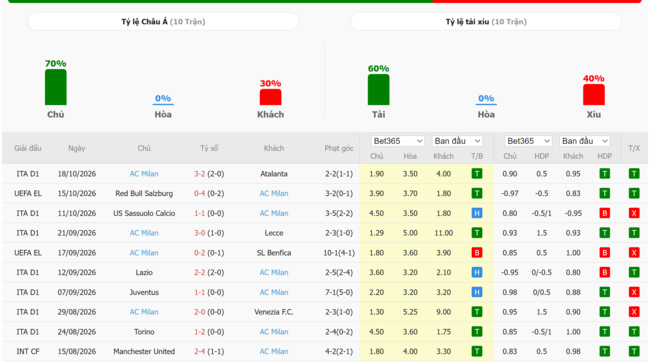Click the red B HDP badge in Sassuolo row
The width and height of the screenshot is (650, 364).
pyautogui.click(x=604, y=213)
